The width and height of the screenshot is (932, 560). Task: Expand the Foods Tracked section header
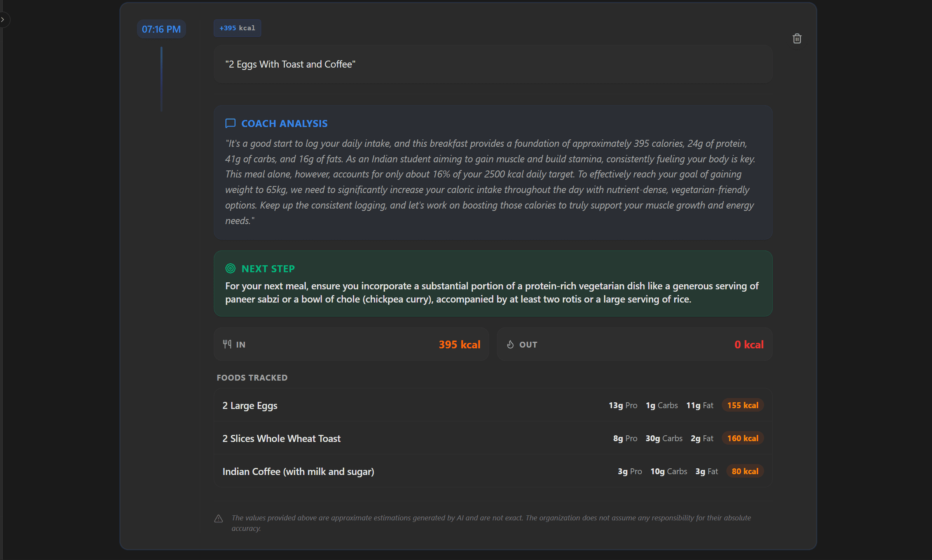(252, 377)
